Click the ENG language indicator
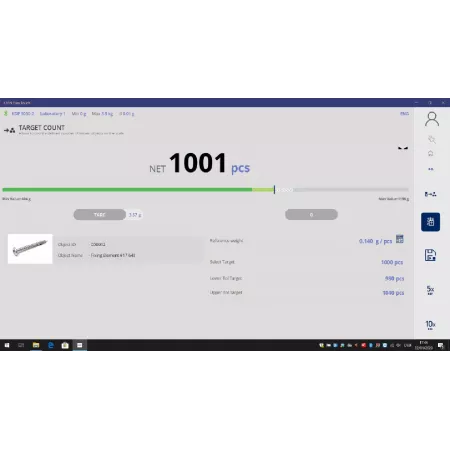This screenshot has width=450, height=450. [404, 114]
